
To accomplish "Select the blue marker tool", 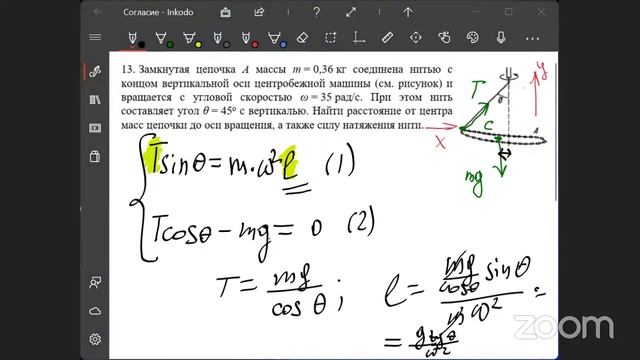I will click(276, 38).
